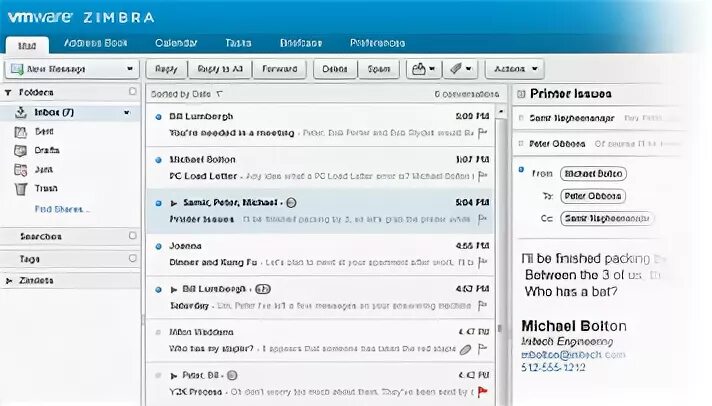Toggle the Sorted by Date order arrow
This screenshot has height=406, width=712.
(220, 94)
